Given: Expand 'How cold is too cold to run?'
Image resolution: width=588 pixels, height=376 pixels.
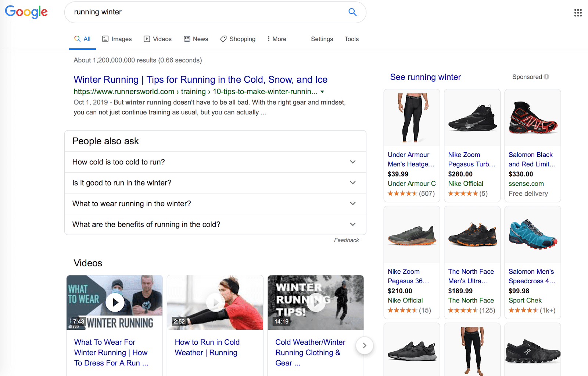Looking at the screenshot, I should pyautogui.click(x=215, y=162).
